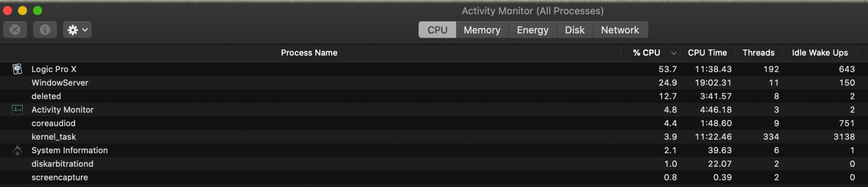Sort by the Process Name column
Viewport: 868px width, 187px height.
pyautogui.click(x=309, y=53)
